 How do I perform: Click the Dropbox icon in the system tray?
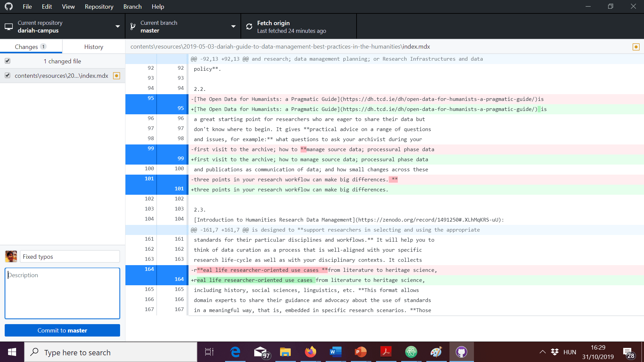coord(555,352)
